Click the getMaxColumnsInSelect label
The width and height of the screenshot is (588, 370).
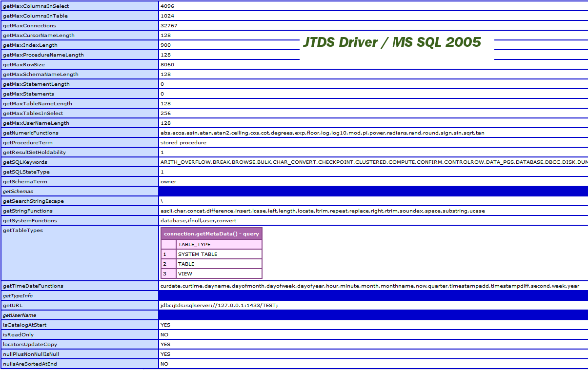(36, 6)
